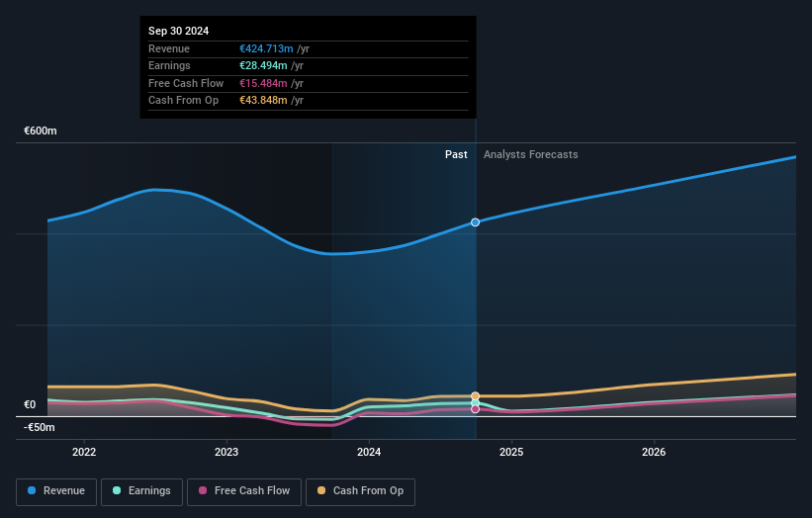Click the €0 y-axis label

pos(30,404)
